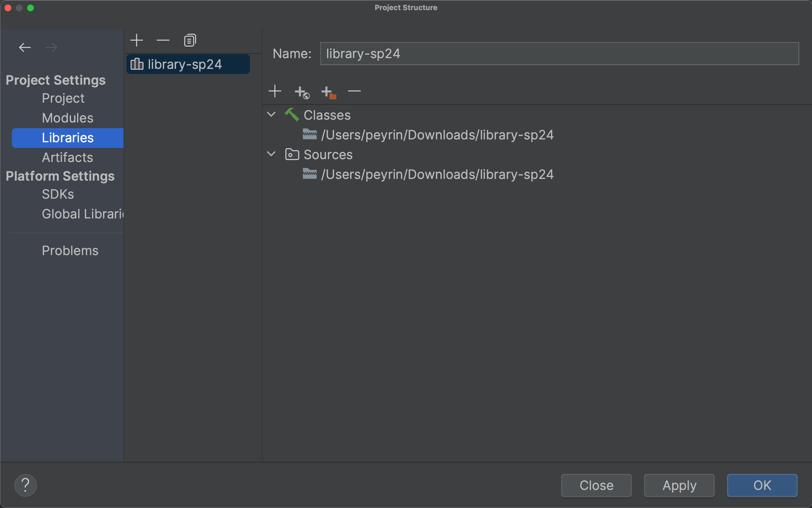Click the back navigation arrow

click(x=24, y=47)
